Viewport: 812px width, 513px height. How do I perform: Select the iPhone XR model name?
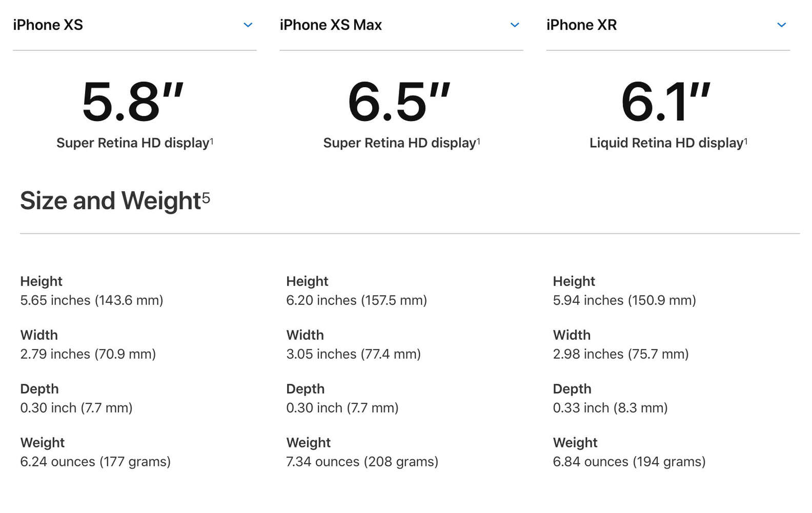(582, 25)
